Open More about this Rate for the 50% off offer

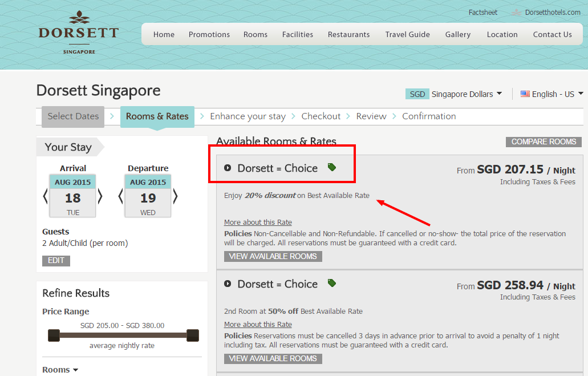tap(258, 324)
